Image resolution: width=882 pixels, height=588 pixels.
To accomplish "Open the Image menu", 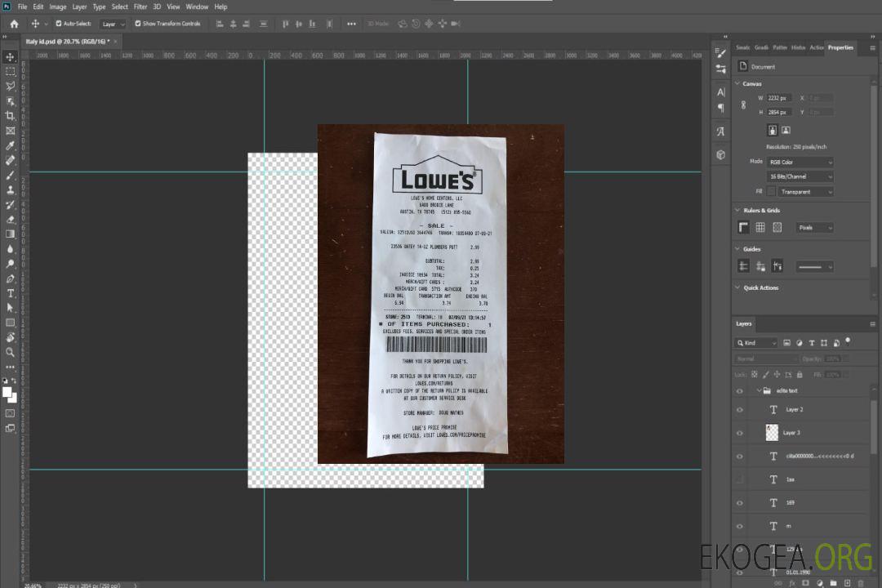I will coord(58,7).
